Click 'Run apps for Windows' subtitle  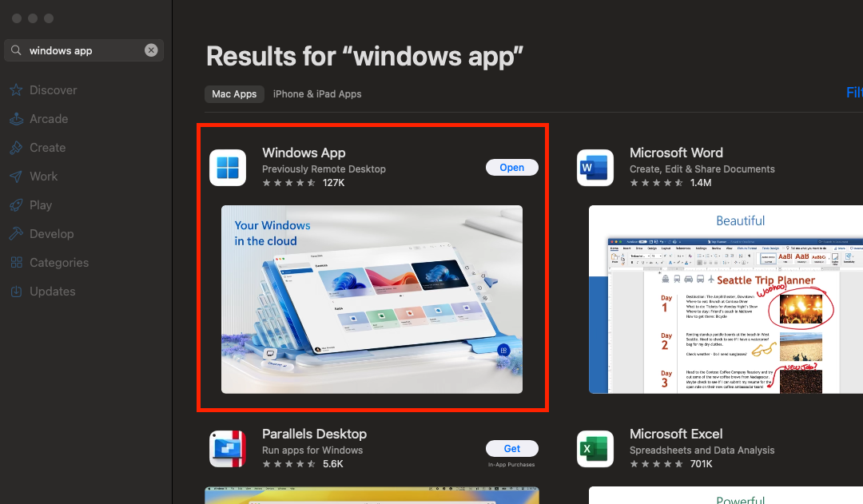(312, 450)
